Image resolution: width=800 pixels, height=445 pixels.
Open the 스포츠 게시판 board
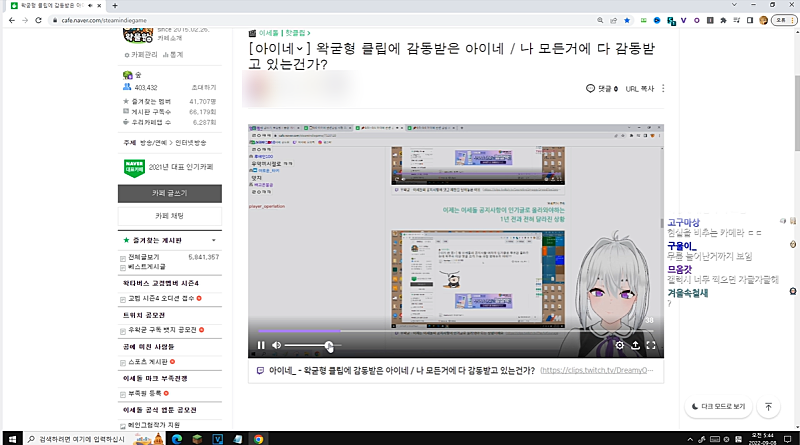point(147,362)
